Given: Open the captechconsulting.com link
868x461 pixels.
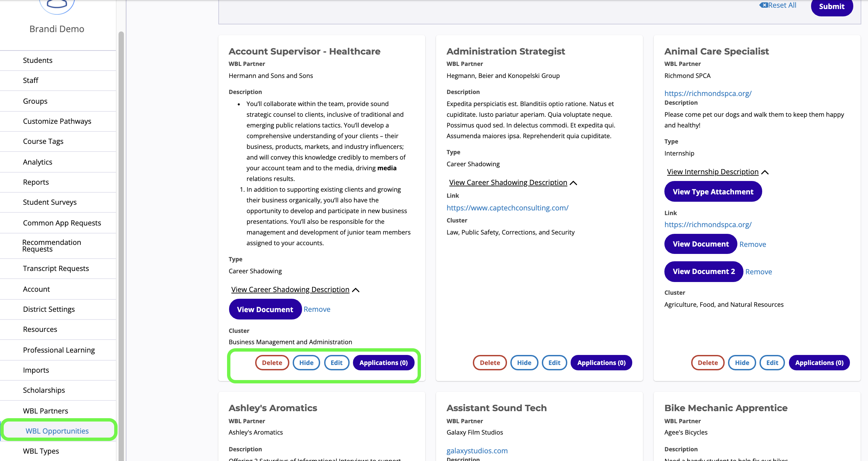Looking at the screenshot, I should click(x=507, y=208).
